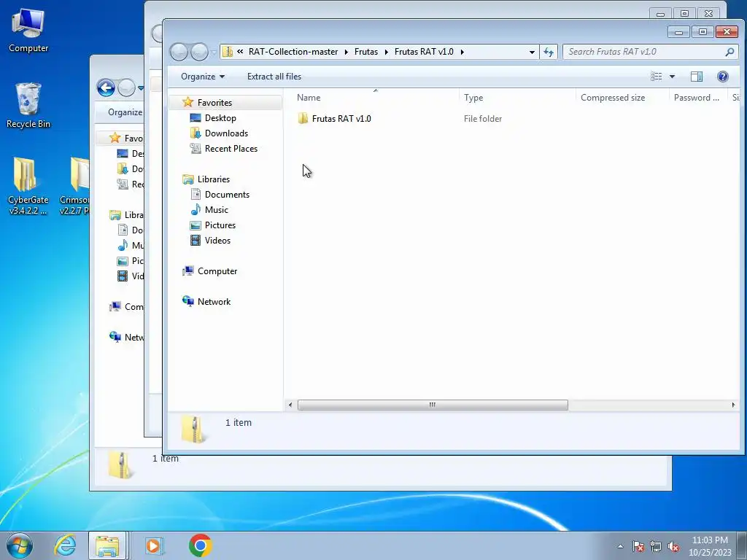This screenshot has width=747, height=560.
Task: Select the Crimson v2.2.7 desktop folder
Action: coord(74,186)
